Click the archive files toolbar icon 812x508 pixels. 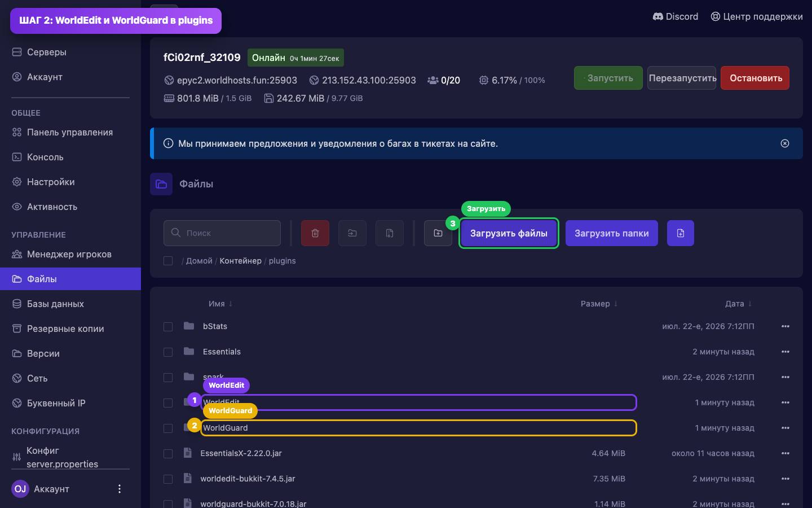(390, 233)
